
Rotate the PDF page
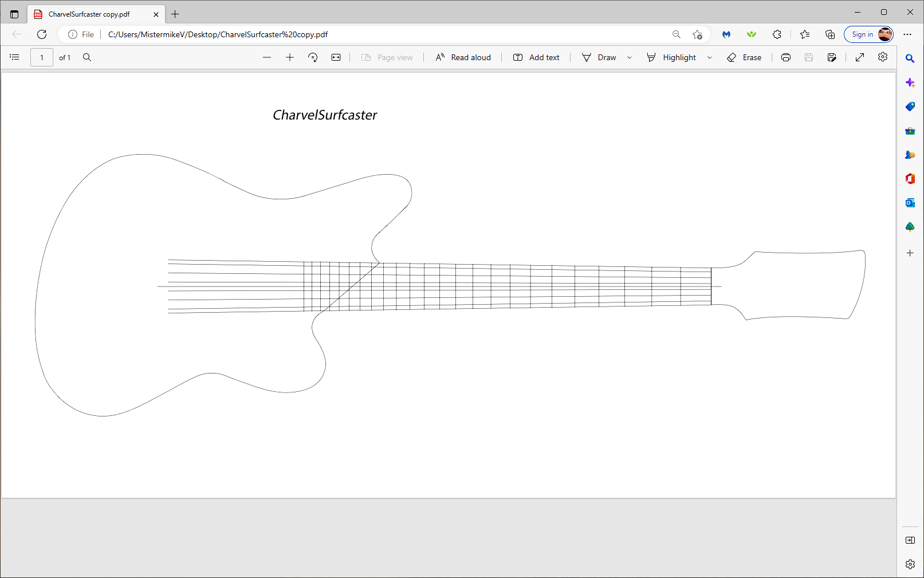313,57
